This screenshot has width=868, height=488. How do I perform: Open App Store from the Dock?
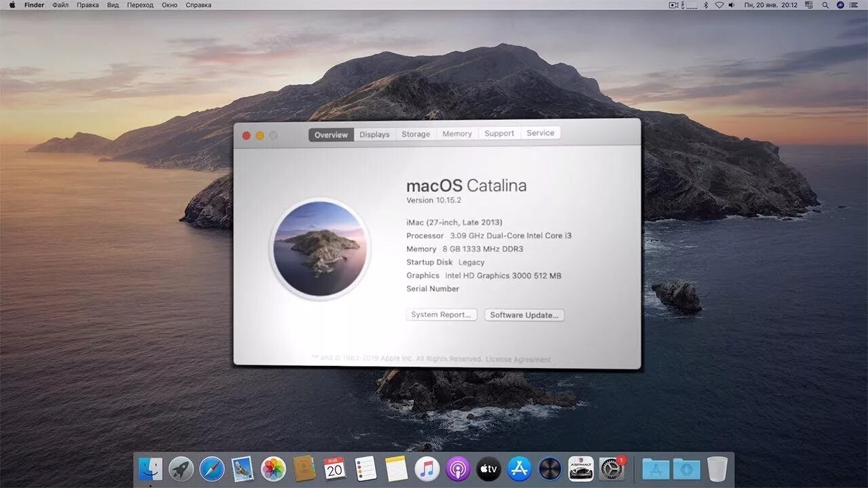[519, 469]
